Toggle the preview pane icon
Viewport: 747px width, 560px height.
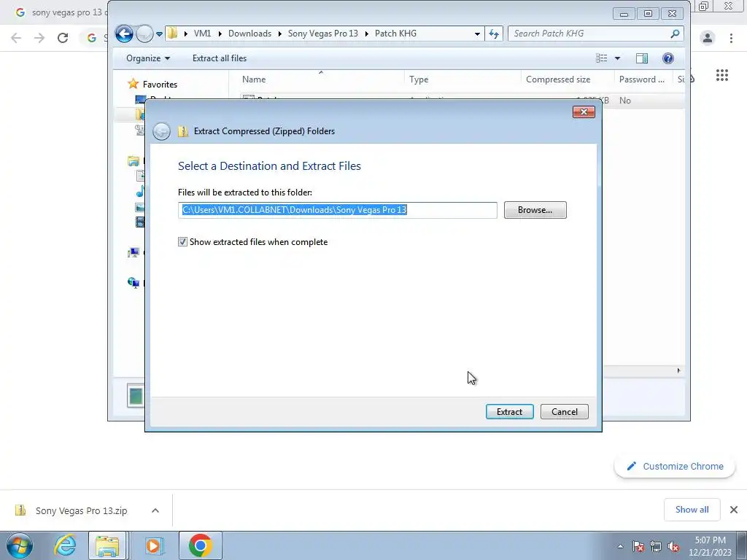pyautogui.click(x=642, y=58)
